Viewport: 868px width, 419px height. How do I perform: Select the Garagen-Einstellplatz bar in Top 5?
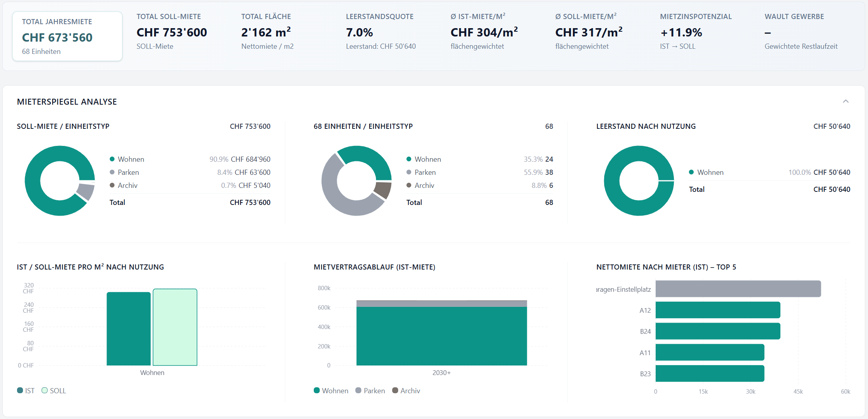pos(738,289)
